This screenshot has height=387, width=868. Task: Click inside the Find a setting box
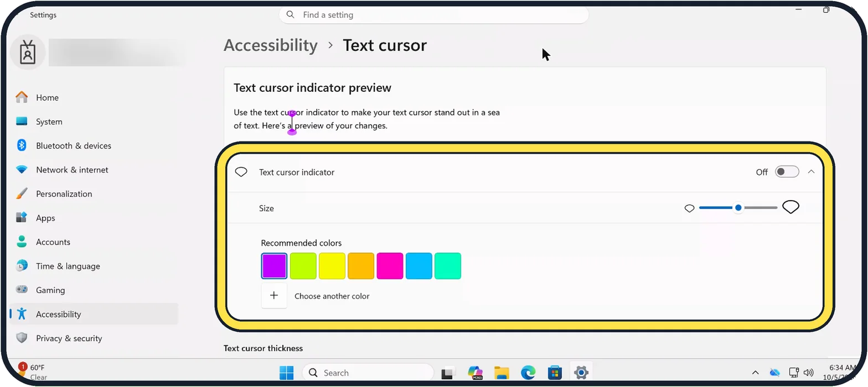pyautogui.click(x=433, y=15)
